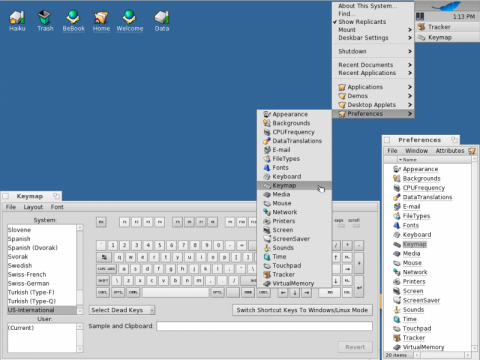The height and width of the screenshot is (360, 480).
Task: Choose Keymap in Preferences submenu
Action: point(294,185)
